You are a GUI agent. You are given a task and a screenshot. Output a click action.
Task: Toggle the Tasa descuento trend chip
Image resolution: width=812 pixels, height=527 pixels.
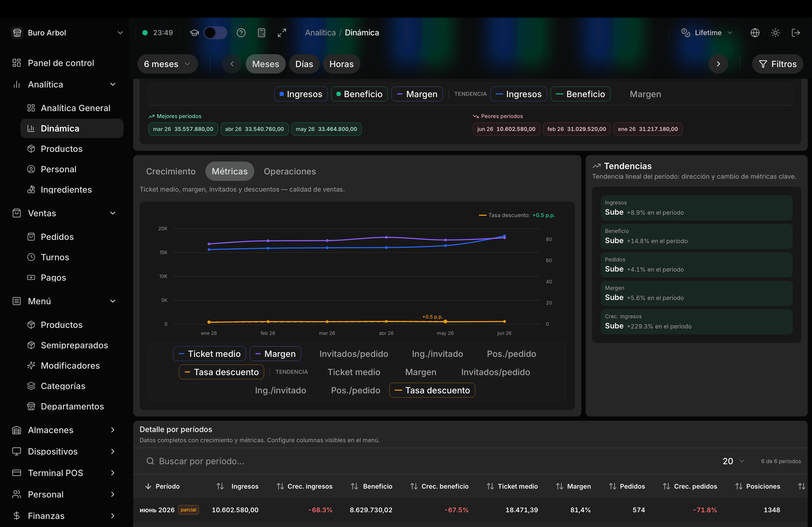(x=432, y=390)
